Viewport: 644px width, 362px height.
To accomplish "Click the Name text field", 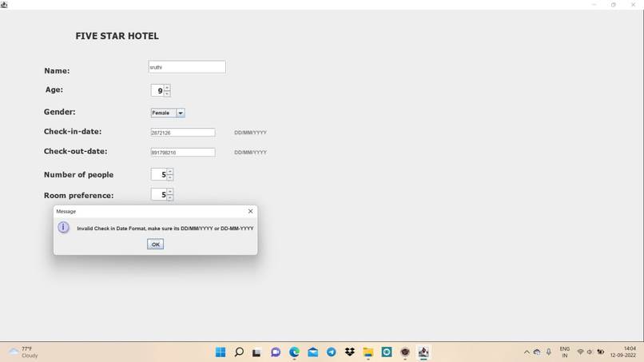I will [187, 67].
